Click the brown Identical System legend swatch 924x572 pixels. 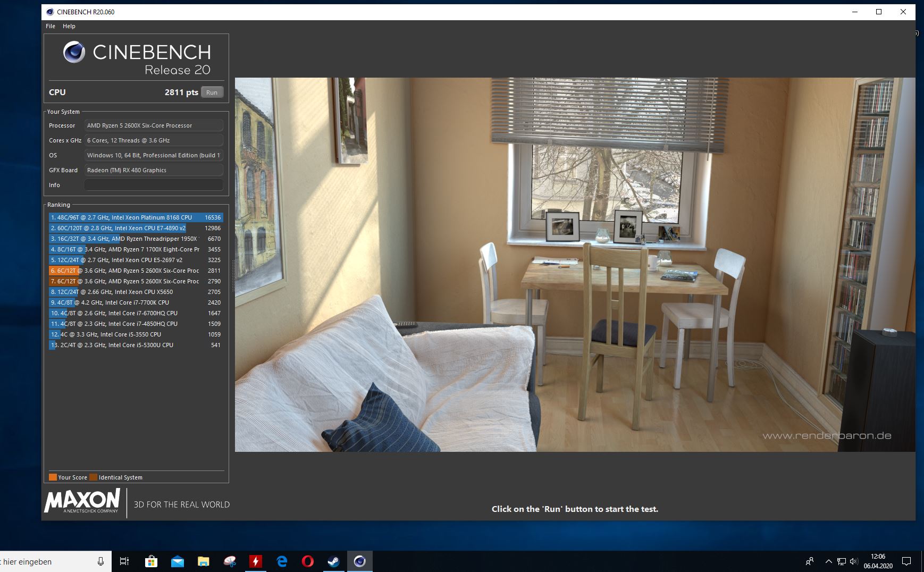(x=93, y=477)
